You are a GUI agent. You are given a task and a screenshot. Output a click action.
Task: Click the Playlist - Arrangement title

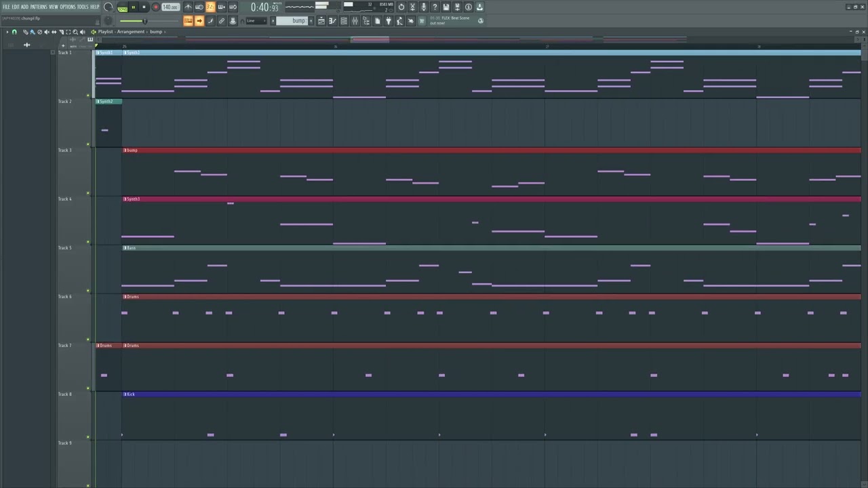tap(121, 32)
